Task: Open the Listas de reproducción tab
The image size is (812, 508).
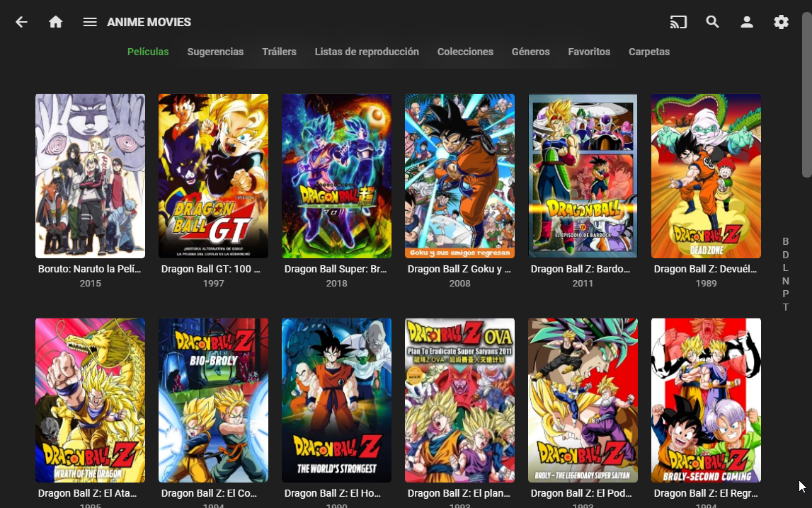Action: (x=367, y=52)
